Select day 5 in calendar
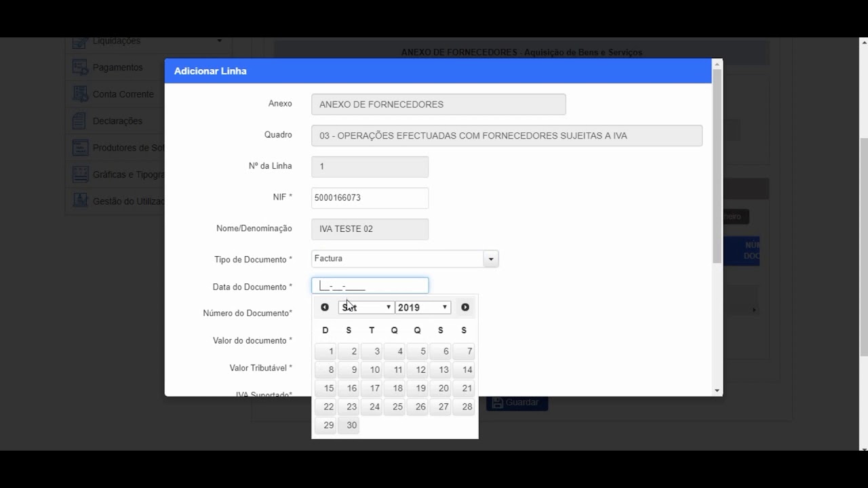 [417, 351]
